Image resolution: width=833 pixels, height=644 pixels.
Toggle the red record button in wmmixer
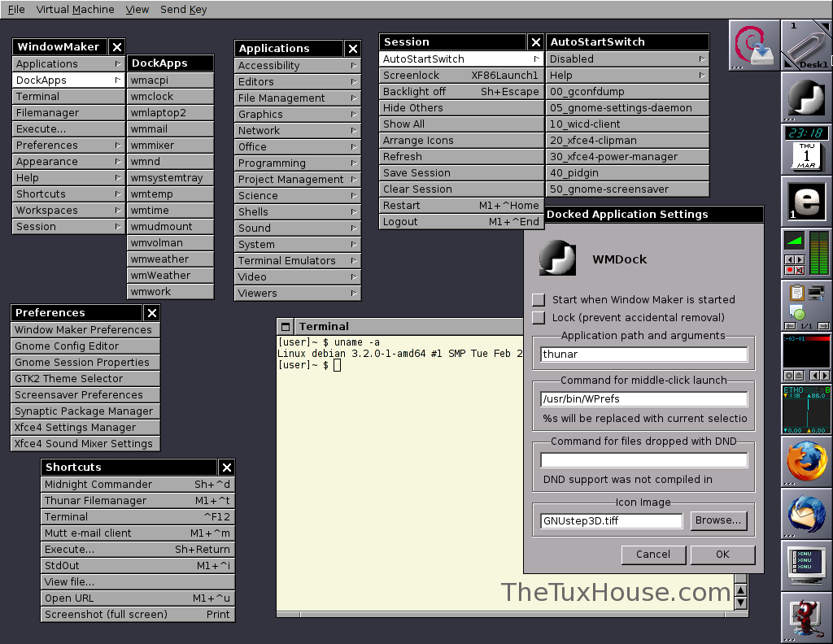[x=789, y=270]
